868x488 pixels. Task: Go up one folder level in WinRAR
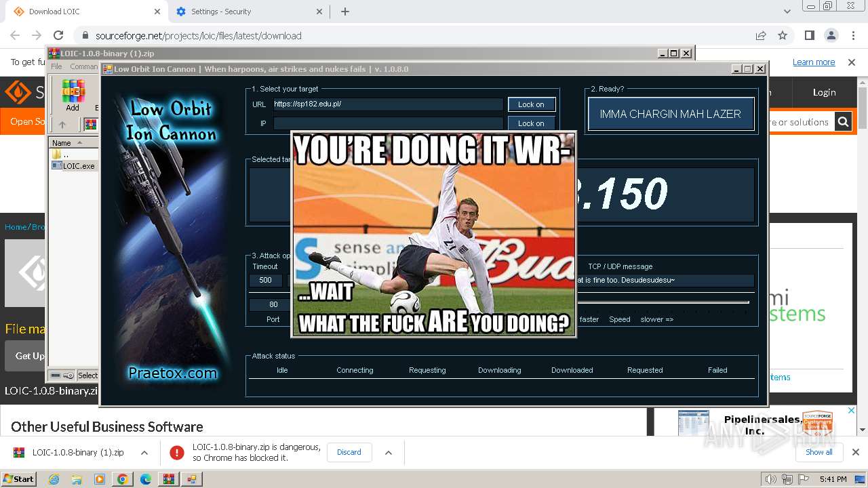[62, 125]
